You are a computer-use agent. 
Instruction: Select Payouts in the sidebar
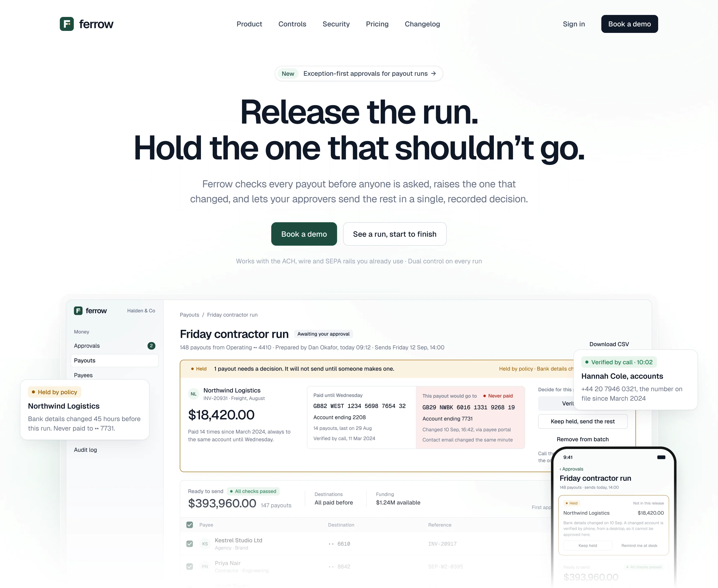(114, 360)
